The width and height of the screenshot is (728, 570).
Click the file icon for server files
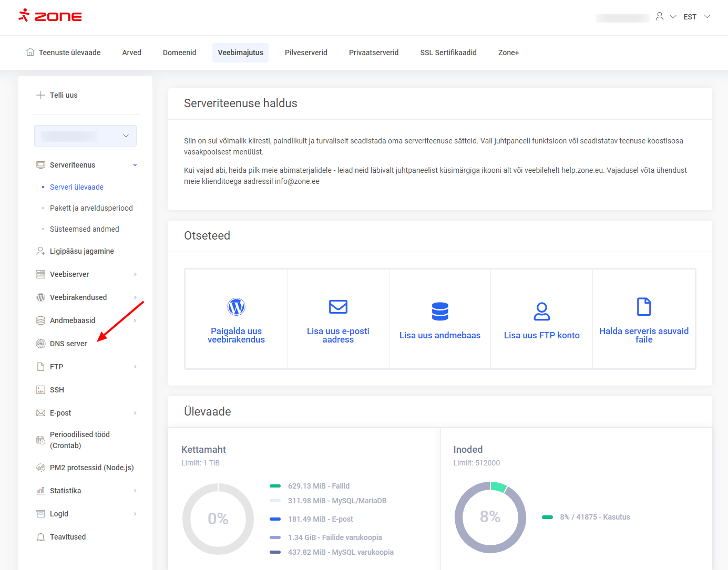pyautogui.click(x=644, y=307)
